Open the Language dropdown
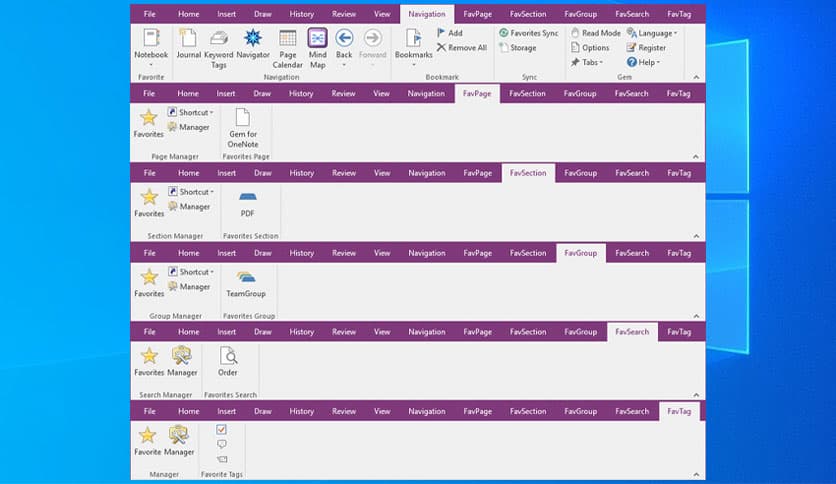Image resolution: width=836 pixels, height=484 pixels. (652, 33)
